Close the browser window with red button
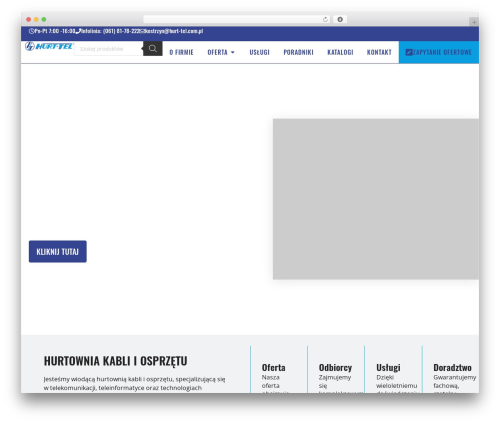 (29, 20)
